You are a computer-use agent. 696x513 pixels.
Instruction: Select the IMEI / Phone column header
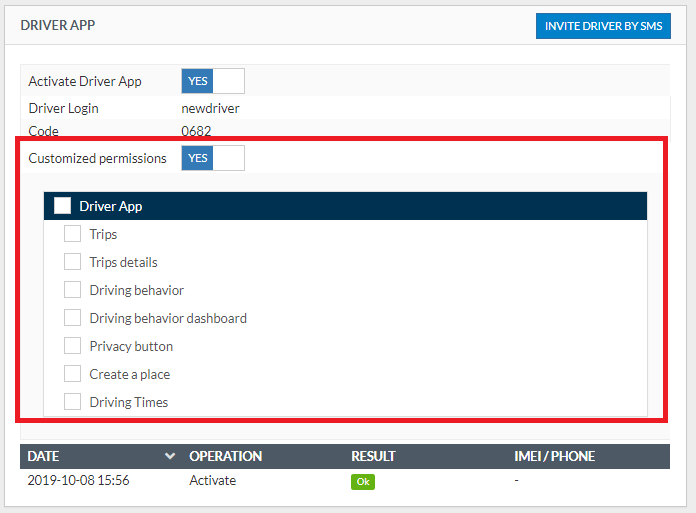pos(554,456)
